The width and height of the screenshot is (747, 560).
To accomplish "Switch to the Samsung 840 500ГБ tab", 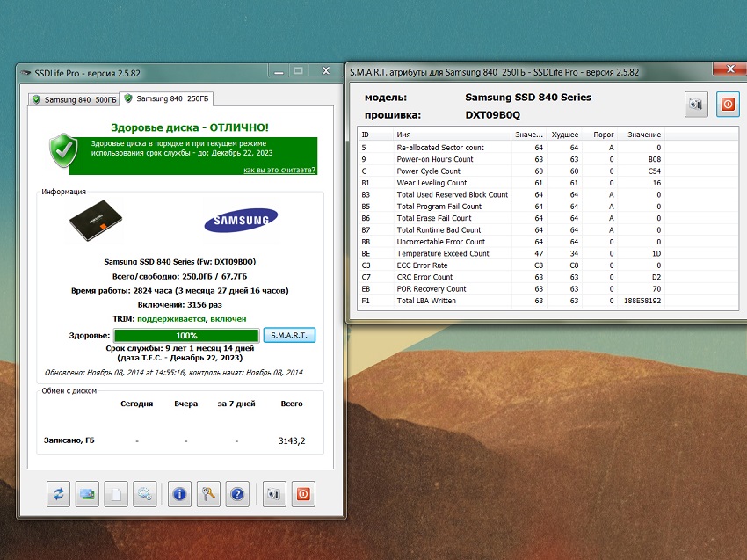I will 74,99.
